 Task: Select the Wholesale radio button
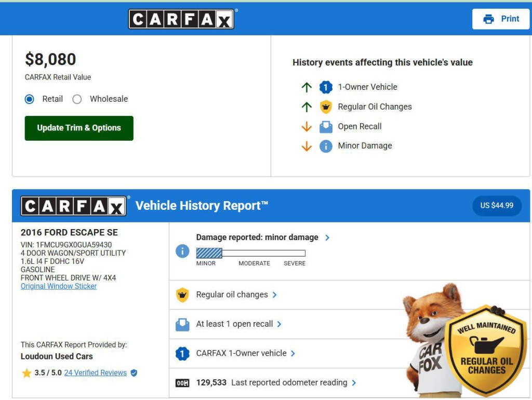[x=77, y=99]
